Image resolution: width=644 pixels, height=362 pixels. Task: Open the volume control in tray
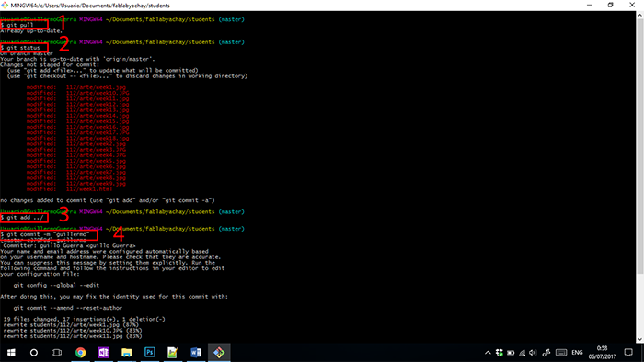(x=533, y=353)
